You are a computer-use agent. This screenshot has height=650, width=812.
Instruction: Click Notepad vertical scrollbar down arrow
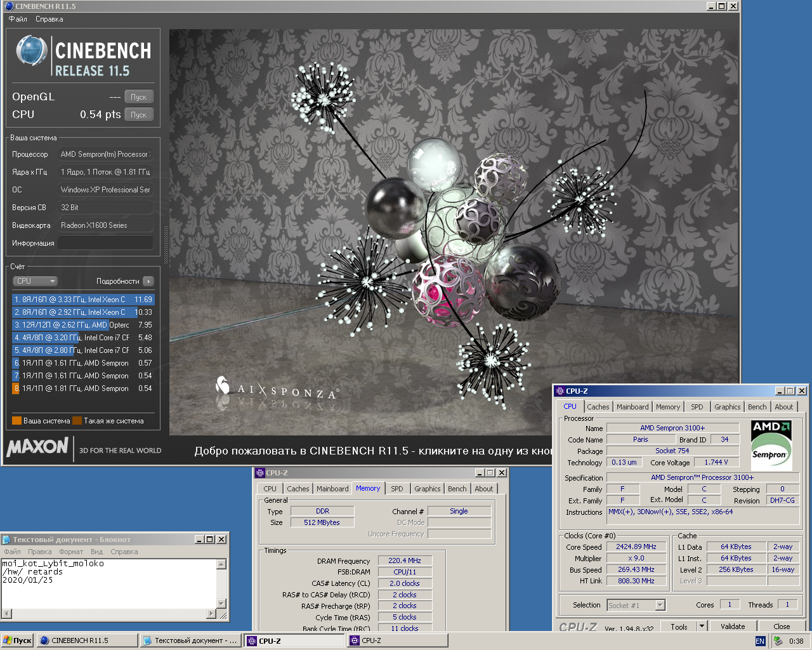pos(221,604)
